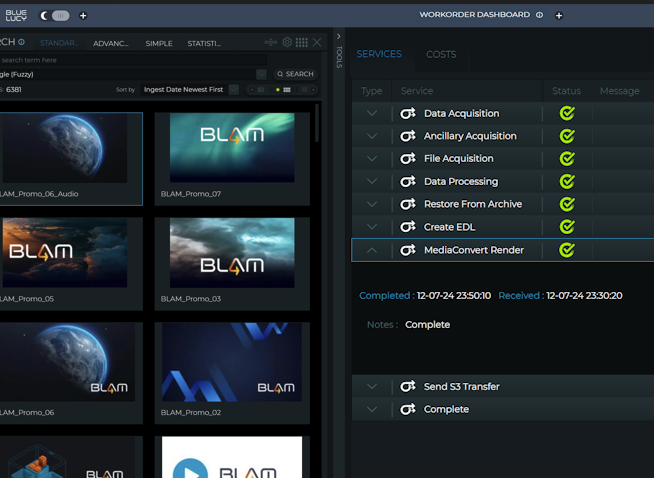Expand the Data Processing row
Viewport: 654px width, 478px height.
372,181
